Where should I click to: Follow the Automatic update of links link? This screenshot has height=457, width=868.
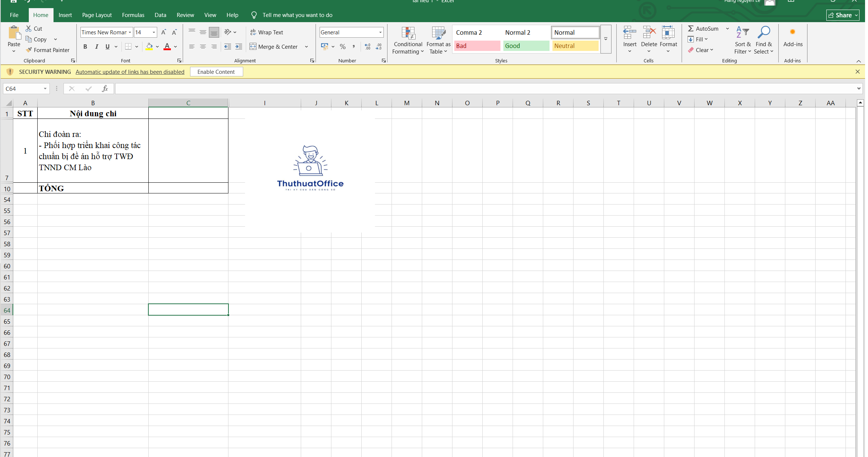pyautogui.click(x=130, y=72)
